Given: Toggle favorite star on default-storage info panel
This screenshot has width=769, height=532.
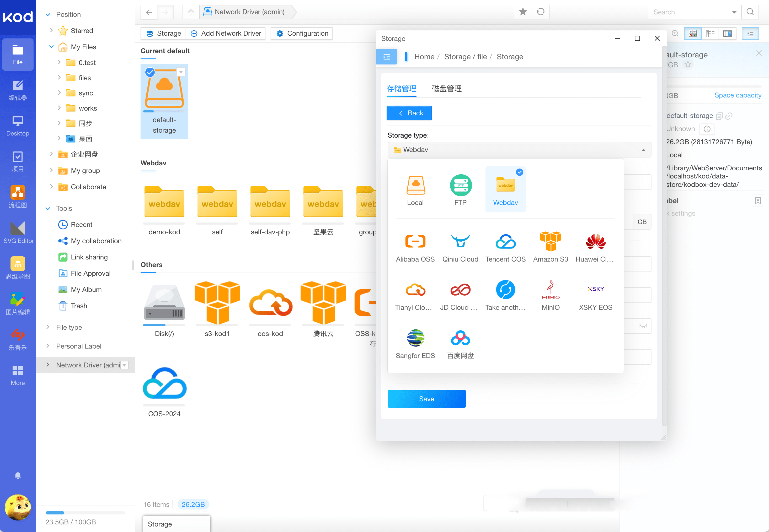Looking at the screenshot, I should (x=688, y=64).
